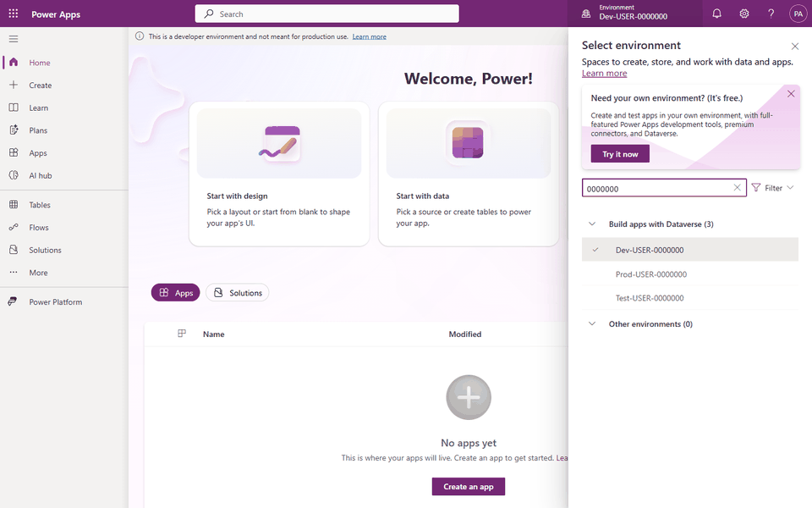Collapse Other environments group
The image size is (812, 508).
tap(592, 324)
